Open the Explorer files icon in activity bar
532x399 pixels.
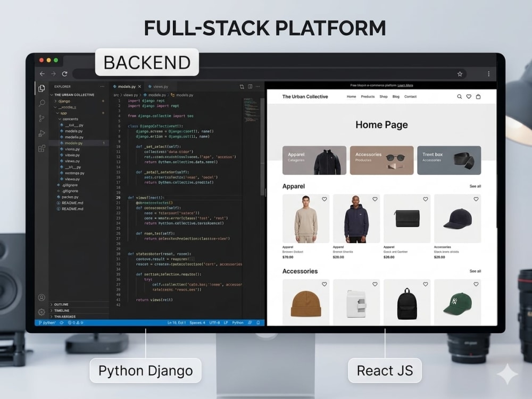pos(41,88)
